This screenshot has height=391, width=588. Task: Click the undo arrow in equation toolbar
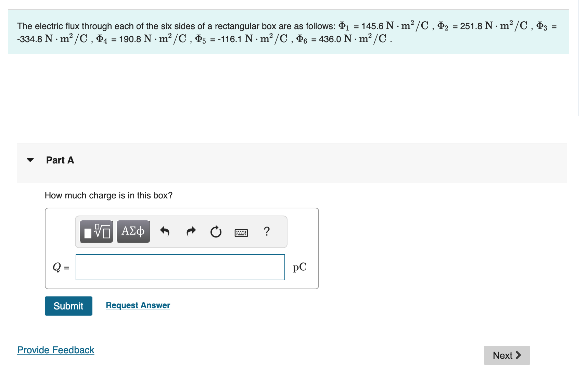point(165,231)
